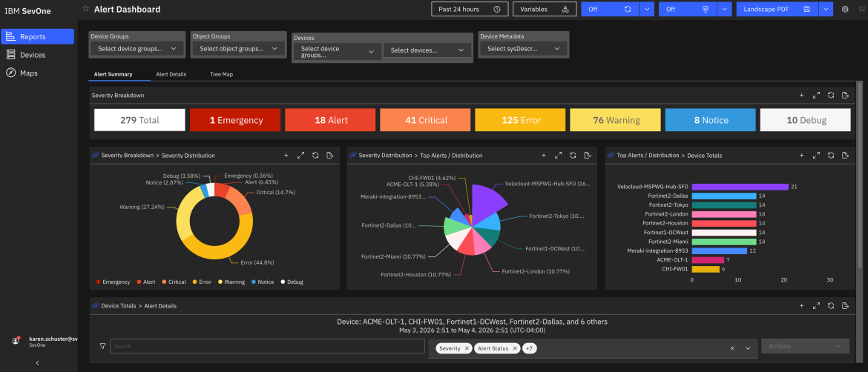Click Velocloud-MSPWG-Hub-SFO bar in Device Totals
Screen dimensions: 868x372
coord(740,187)
